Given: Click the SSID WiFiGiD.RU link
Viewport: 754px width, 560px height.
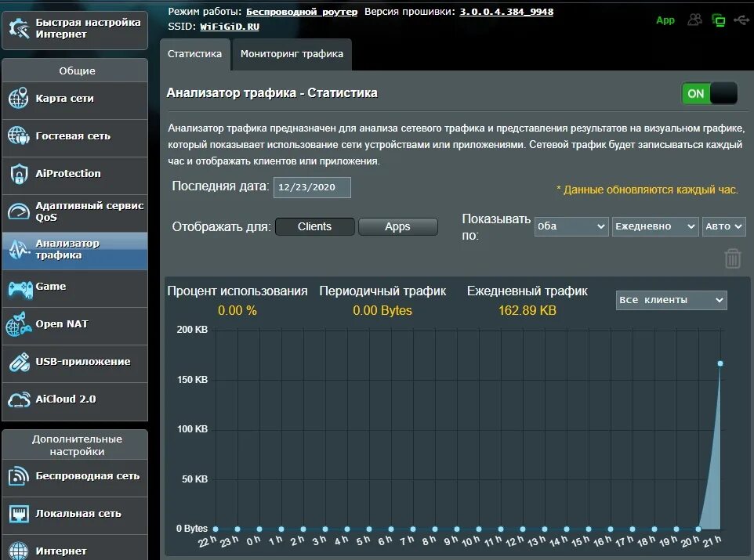Looking at the screenshot, I should pyautogui.click(x=230, y=27).
